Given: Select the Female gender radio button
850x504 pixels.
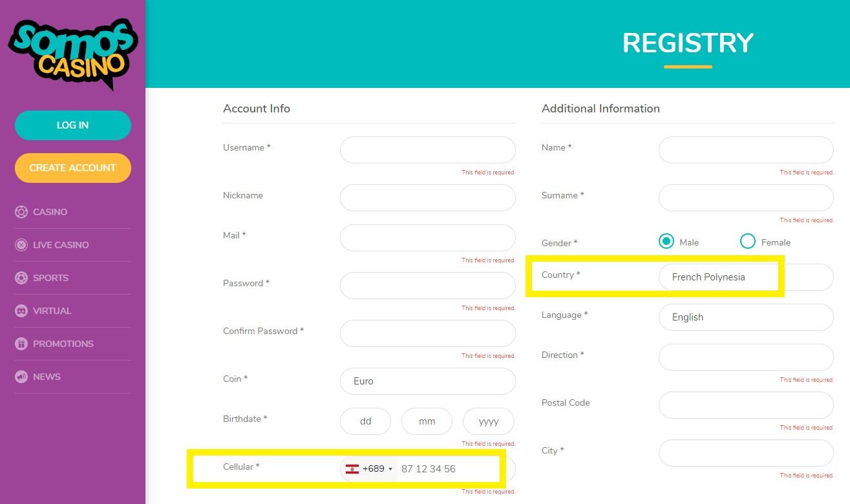Looking at the screenshot, I should click(748, 242).
